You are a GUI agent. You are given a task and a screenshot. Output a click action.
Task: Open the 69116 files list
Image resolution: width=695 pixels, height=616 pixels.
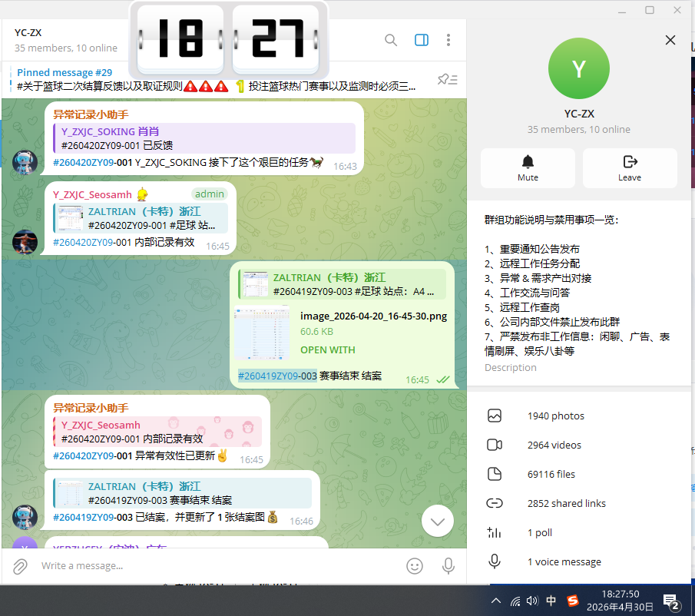coord(579,474)
